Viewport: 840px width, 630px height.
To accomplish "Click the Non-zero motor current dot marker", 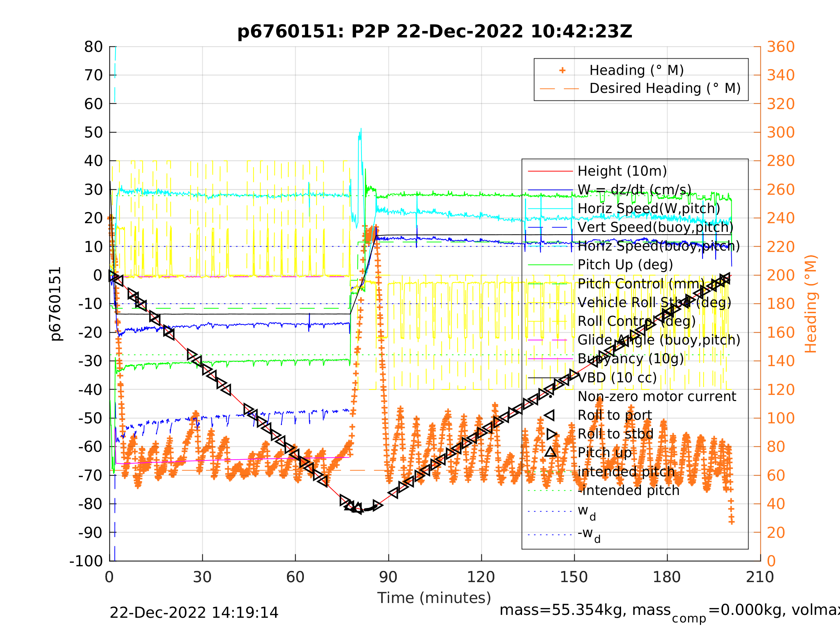I will (x=551, y=396).
